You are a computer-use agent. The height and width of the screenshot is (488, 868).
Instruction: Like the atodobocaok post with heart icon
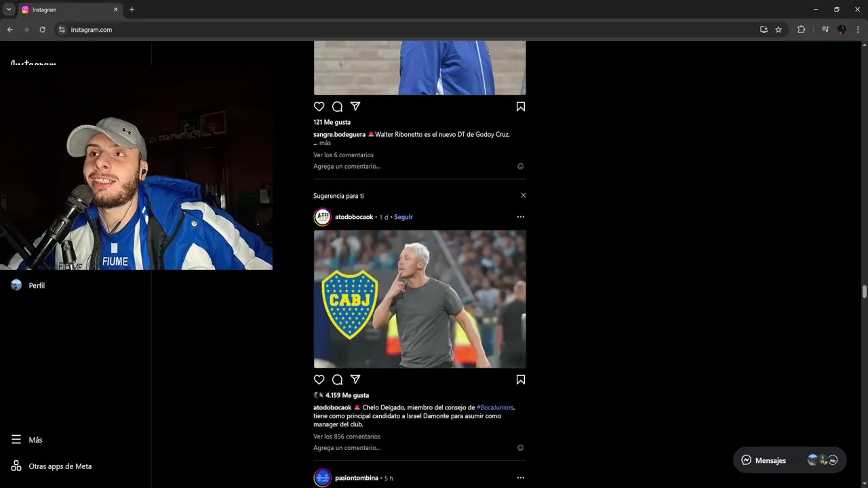click(x=319, y=380)
